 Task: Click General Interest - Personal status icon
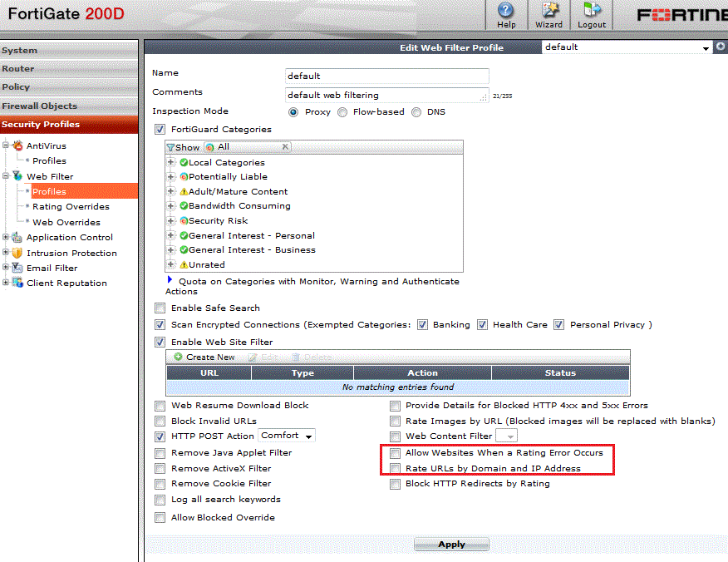pyautogui.click(x=184, y=235)
